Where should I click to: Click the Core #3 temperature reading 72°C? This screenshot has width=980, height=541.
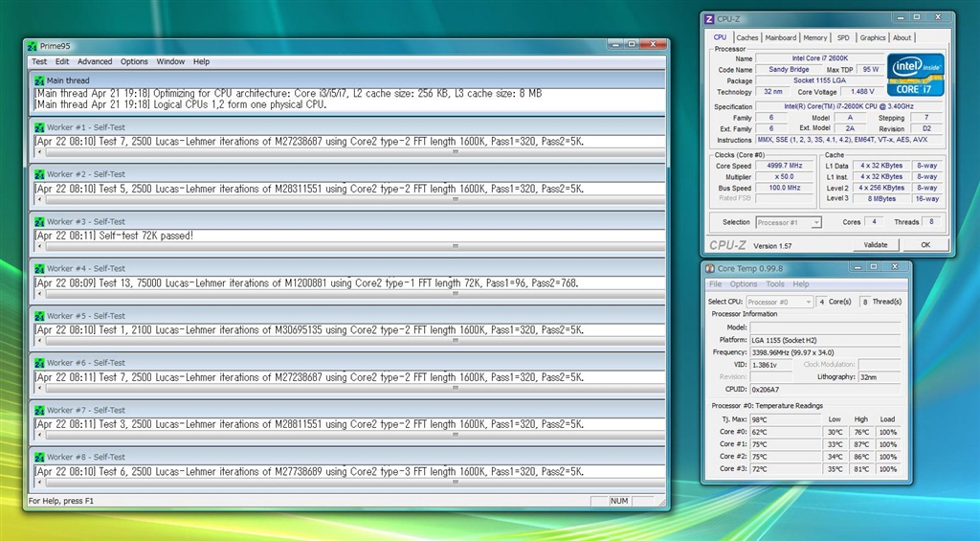pos(785,469)
